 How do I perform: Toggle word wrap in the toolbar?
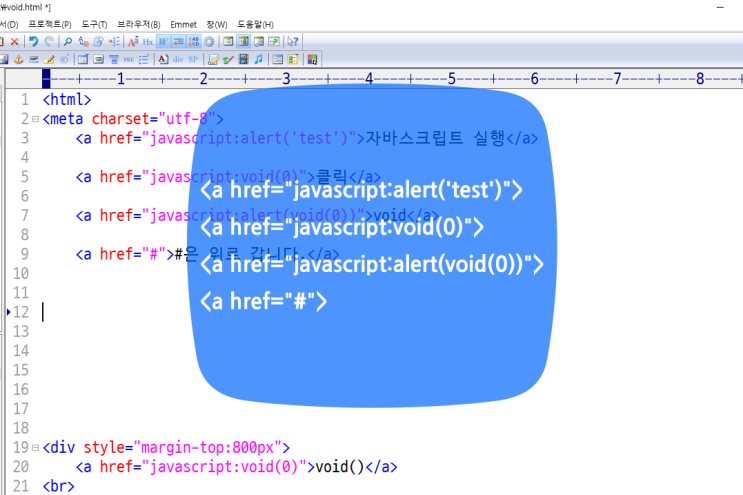pyautogui.click(x=163, y=42)
